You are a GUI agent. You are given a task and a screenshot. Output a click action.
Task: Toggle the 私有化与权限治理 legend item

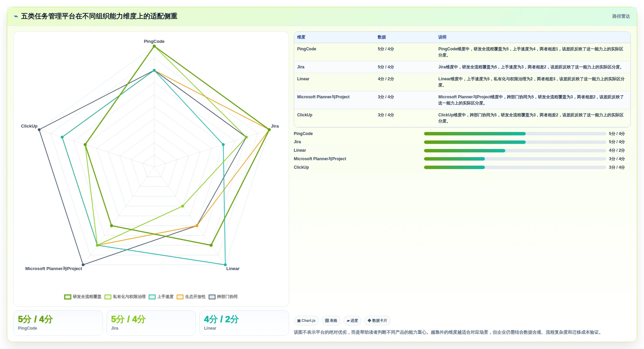click(x=125, y=297)
